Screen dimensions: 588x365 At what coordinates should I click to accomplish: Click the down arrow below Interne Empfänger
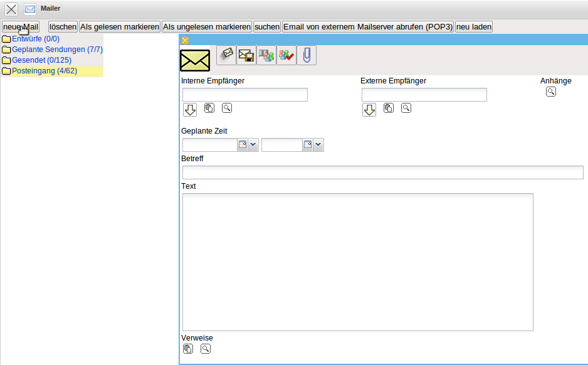pyautogui.click(x=190, y=110)
